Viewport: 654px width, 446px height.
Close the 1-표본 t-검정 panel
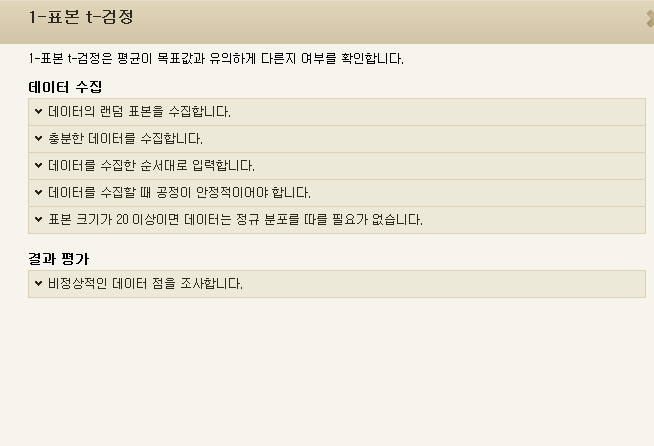click(650, 19)
